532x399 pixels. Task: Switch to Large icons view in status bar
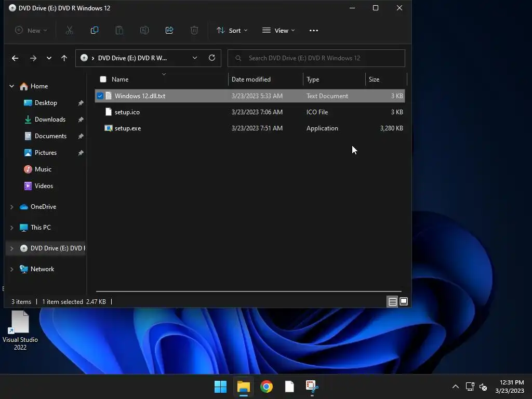click(404, 301)
